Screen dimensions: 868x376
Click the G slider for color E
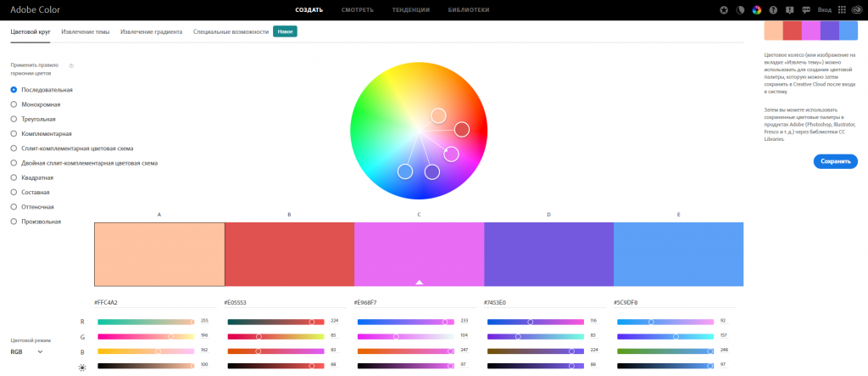pos(665,337)
